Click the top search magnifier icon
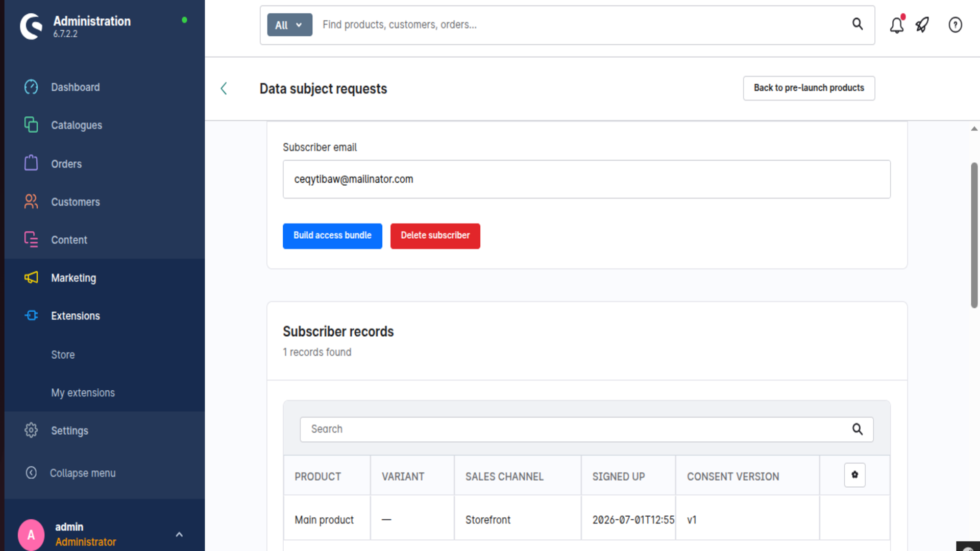The image size is (980, 551). [857, 24]
